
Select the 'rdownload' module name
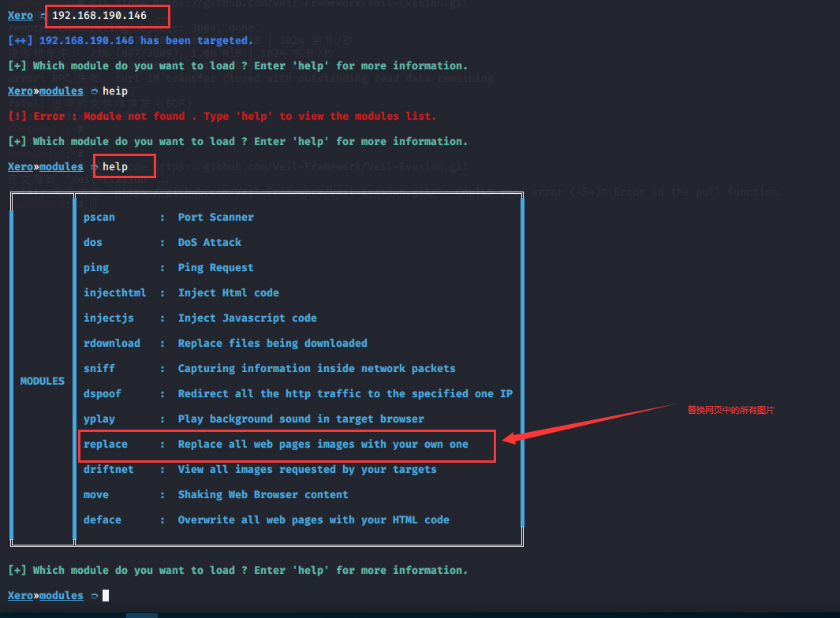click(x=111, y=343)
